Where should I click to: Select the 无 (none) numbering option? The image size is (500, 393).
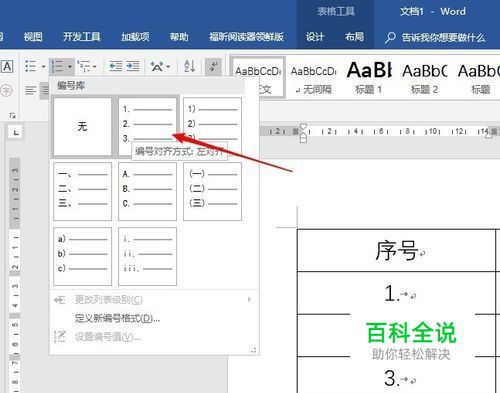[x=82, y=127]
